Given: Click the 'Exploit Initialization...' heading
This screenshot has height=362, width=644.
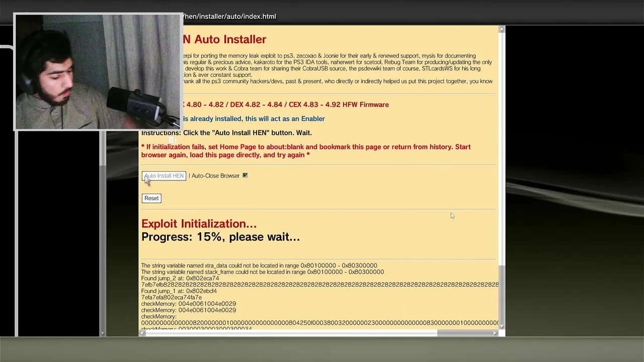Looking at the screenshot, I should pyautogui.click(x=199, y=224).
